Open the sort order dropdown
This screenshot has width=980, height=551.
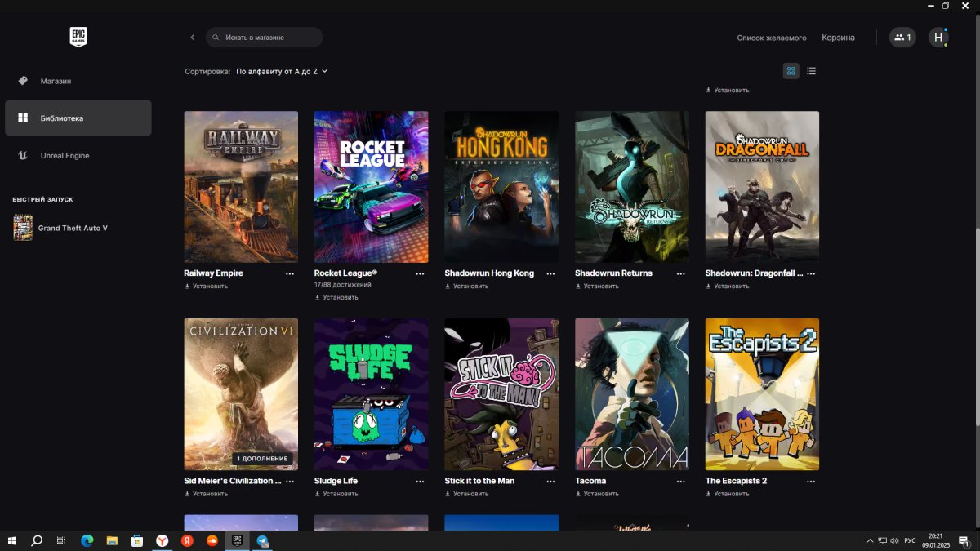282,72
